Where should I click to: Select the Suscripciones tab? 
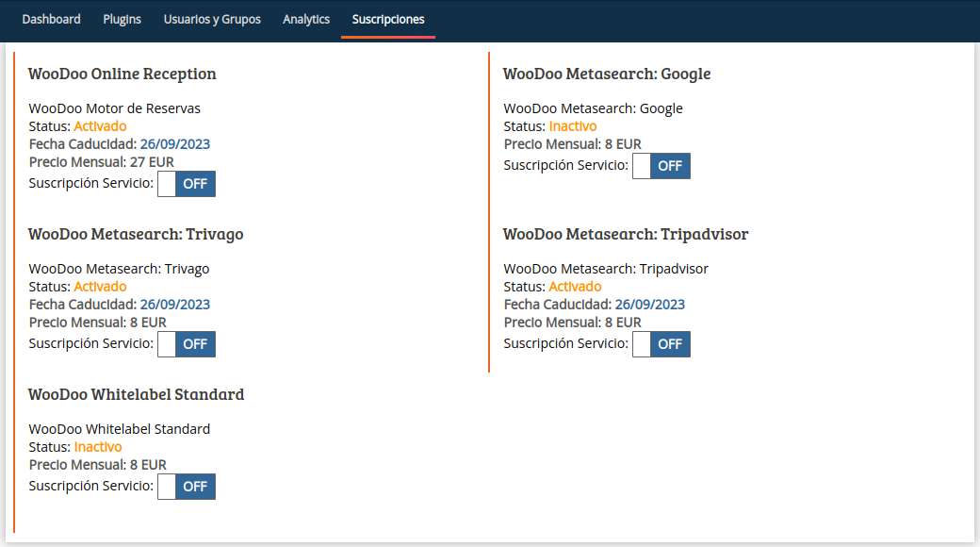[x=388, y=20]
